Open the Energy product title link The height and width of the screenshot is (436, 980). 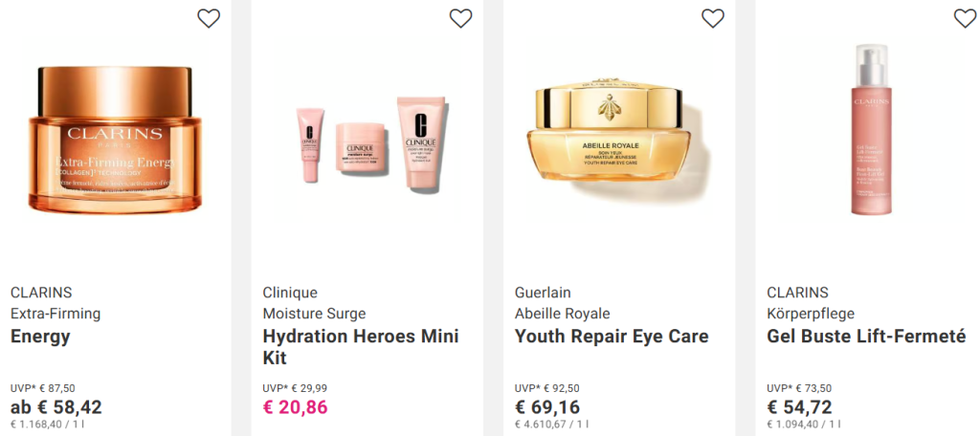[x=40, y=337]
